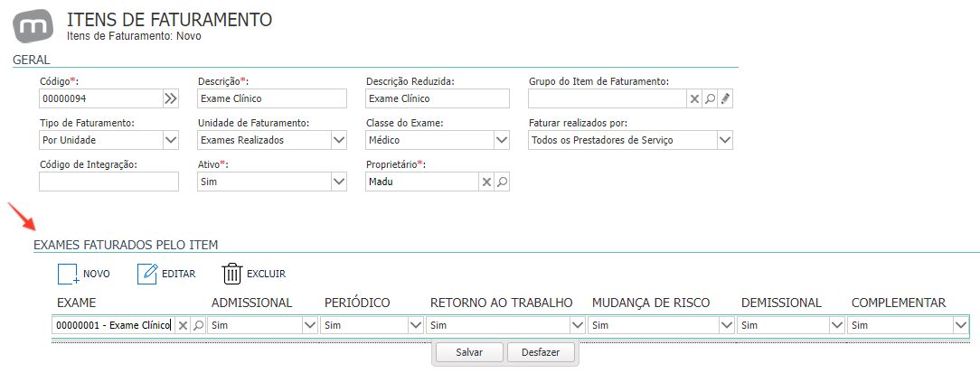Open the Faturar realizados por dropdown
The image size is (980, 373).
[x=724, y=140]
